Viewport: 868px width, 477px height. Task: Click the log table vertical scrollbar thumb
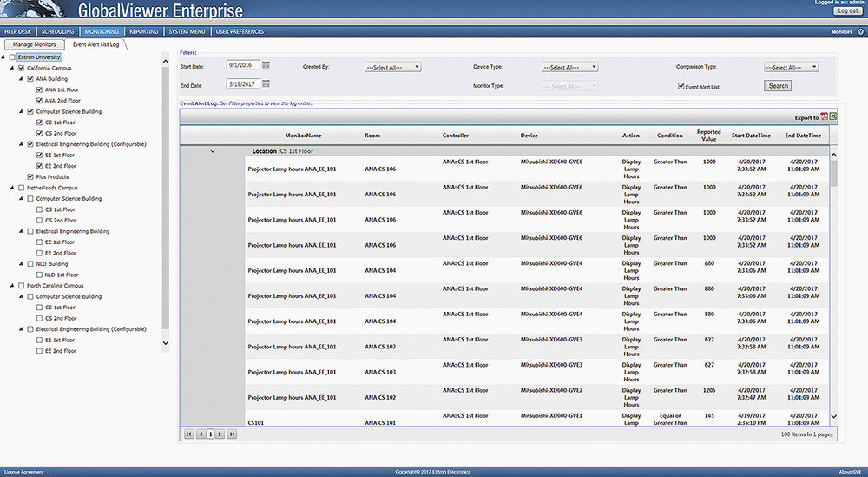click(x=833, y=174)
